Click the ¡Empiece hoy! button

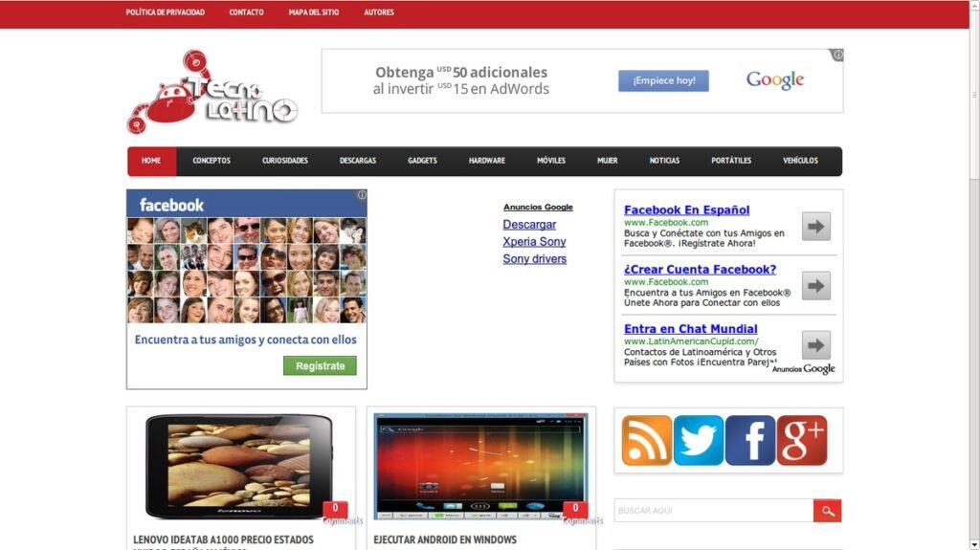(x=663, y=80)
